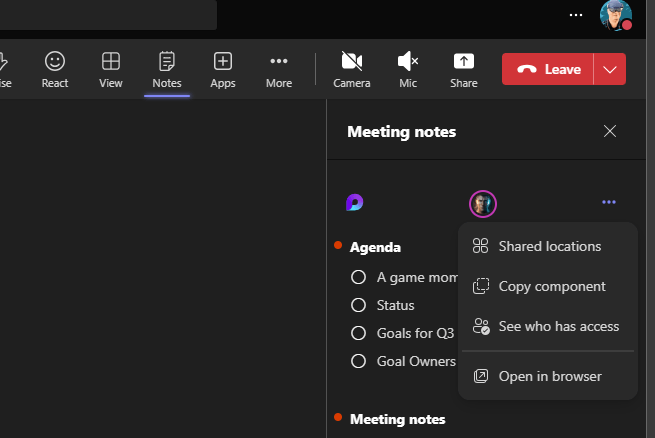The width and height of the screenshot is (655, 438).
Task: Turn on the Camera
Action: (x=351, y=69)
